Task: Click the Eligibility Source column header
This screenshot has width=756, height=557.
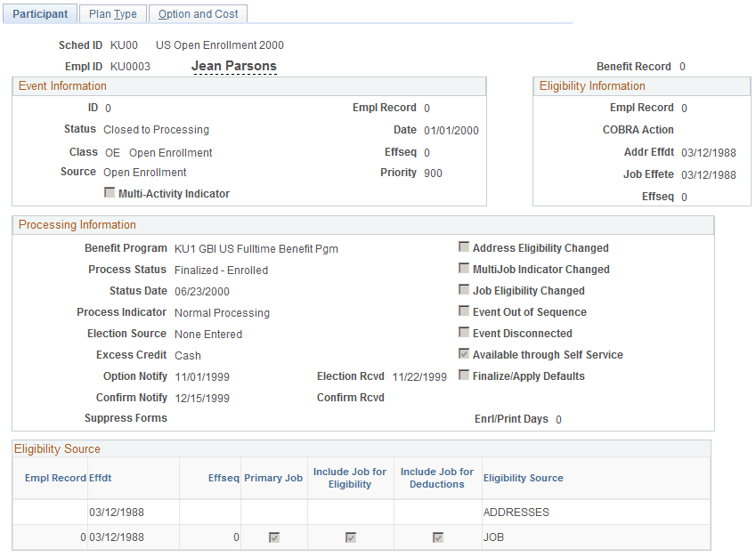Action: coord(522,478)
